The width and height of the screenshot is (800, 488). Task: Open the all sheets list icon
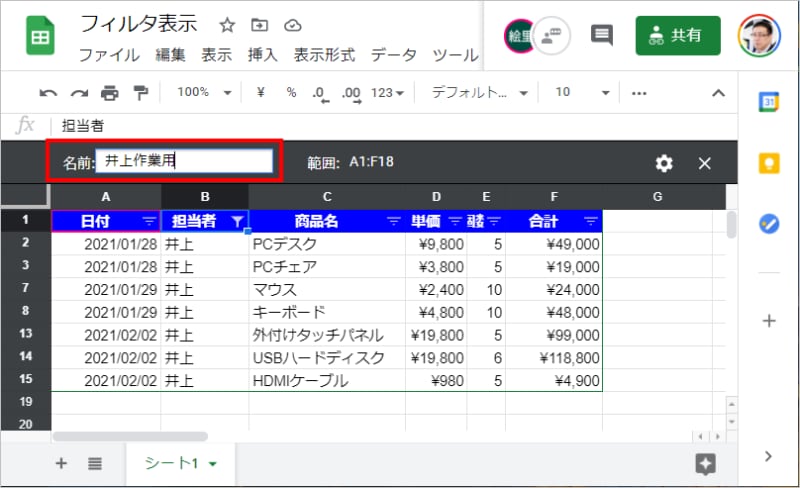pyautogui.click(x=95, y=463)
